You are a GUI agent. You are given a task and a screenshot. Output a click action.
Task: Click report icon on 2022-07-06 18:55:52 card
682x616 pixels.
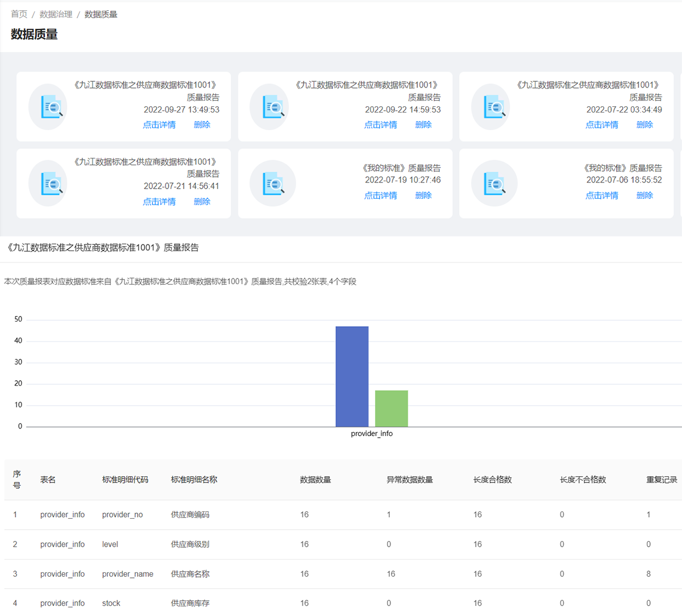[494, 184]
